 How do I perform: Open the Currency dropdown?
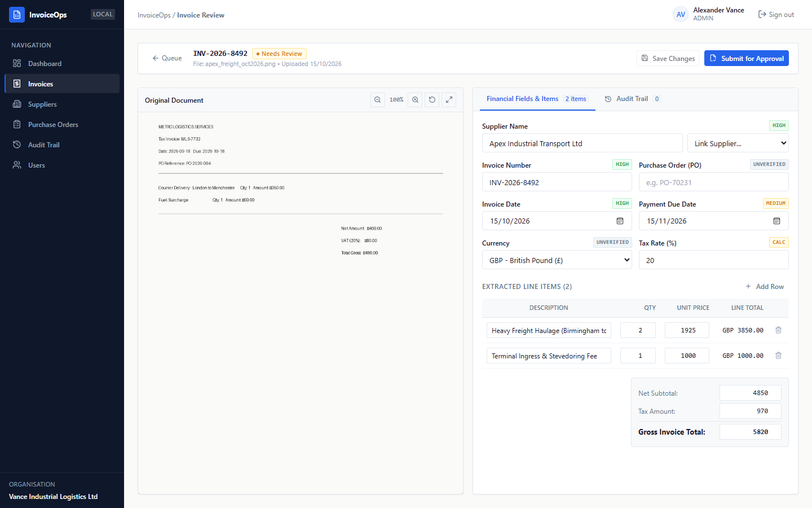coord(557,260)
